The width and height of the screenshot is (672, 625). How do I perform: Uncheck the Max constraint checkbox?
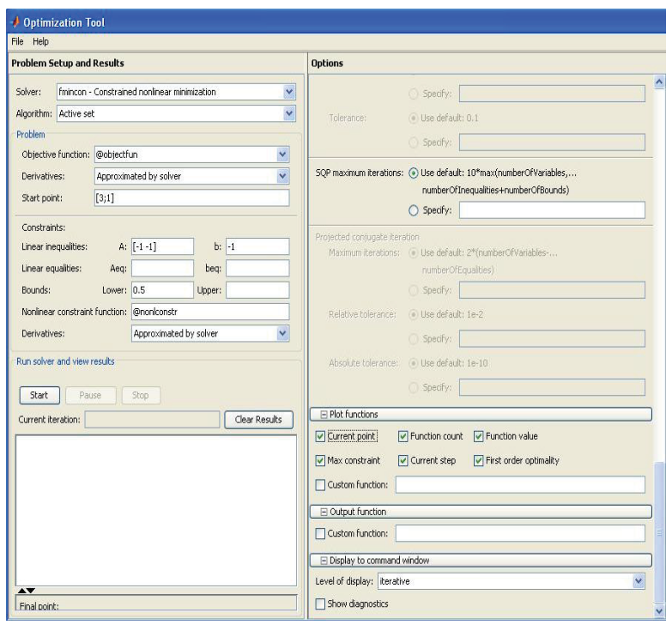tap(320, 461)
